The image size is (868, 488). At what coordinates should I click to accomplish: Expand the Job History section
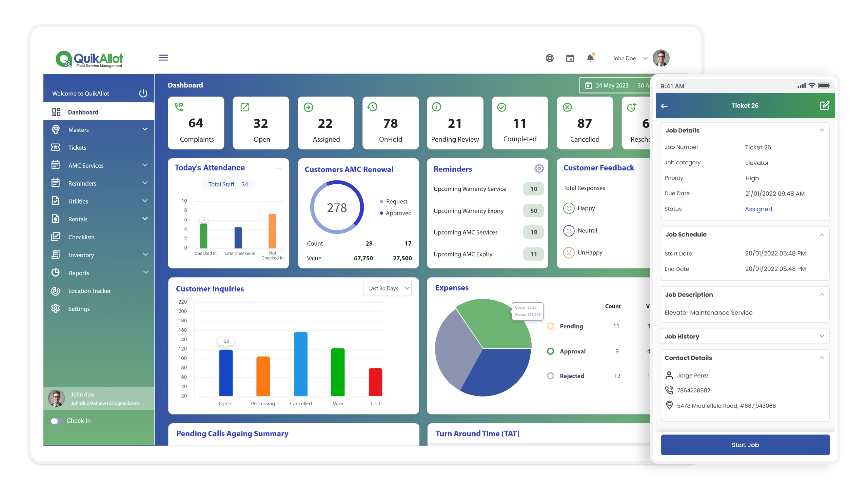click(822, 336)
